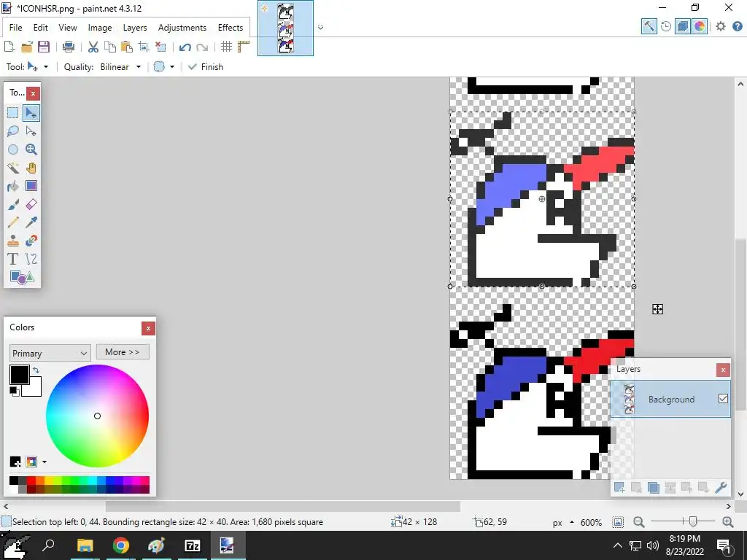Select the Color Picker eyedropper tool

31,222
